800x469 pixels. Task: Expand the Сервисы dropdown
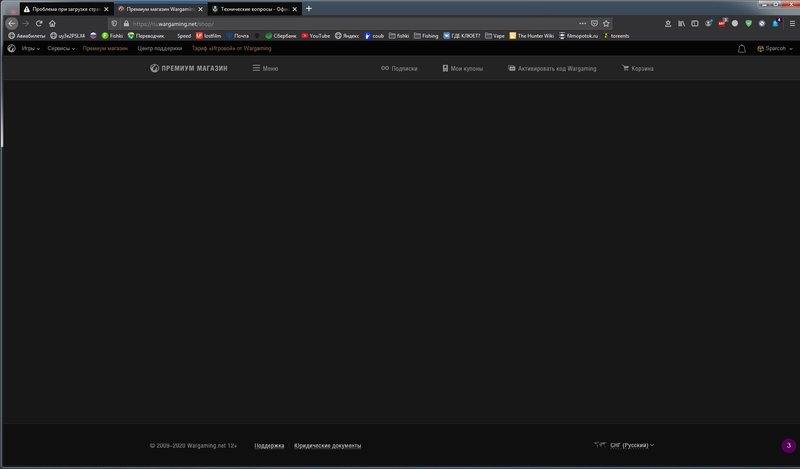point(61,48)
